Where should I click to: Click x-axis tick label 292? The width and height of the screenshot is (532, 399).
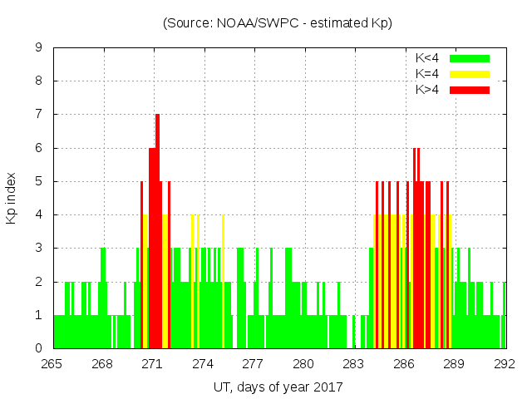tap(505, 364)
